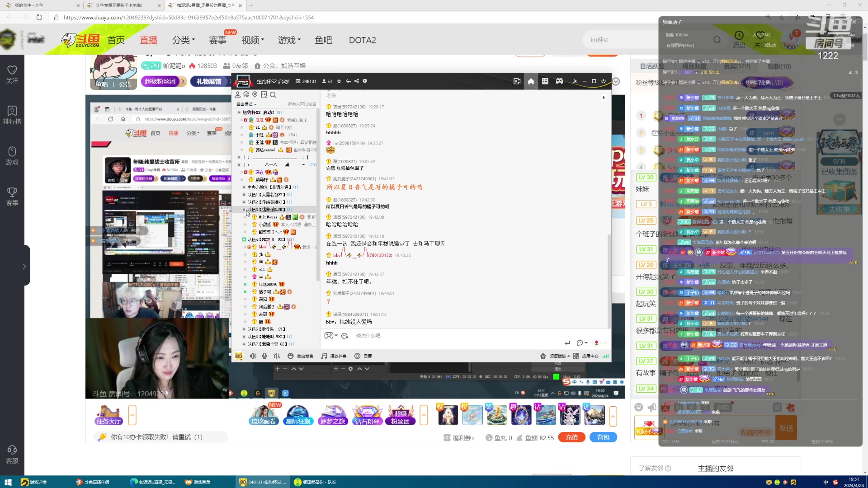Open the emoji game icon in chat input

(x=329, y=335)
